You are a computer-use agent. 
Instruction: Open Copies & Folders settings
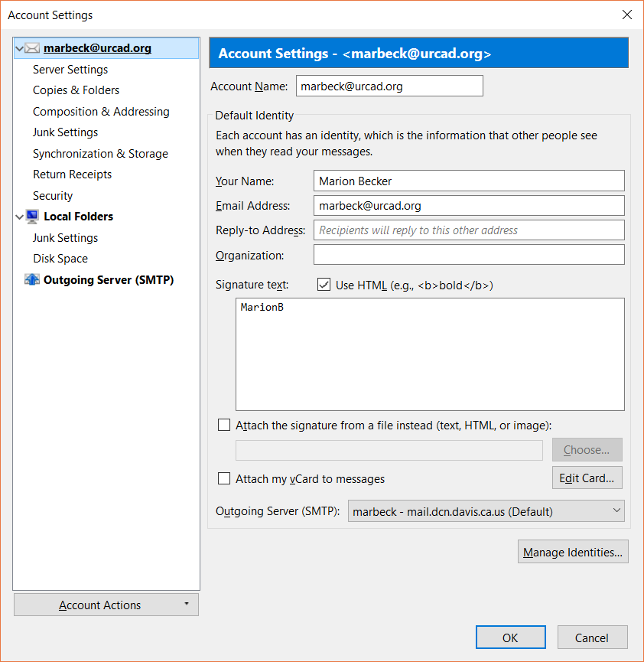pyautogui.click(x=76, y=90)
